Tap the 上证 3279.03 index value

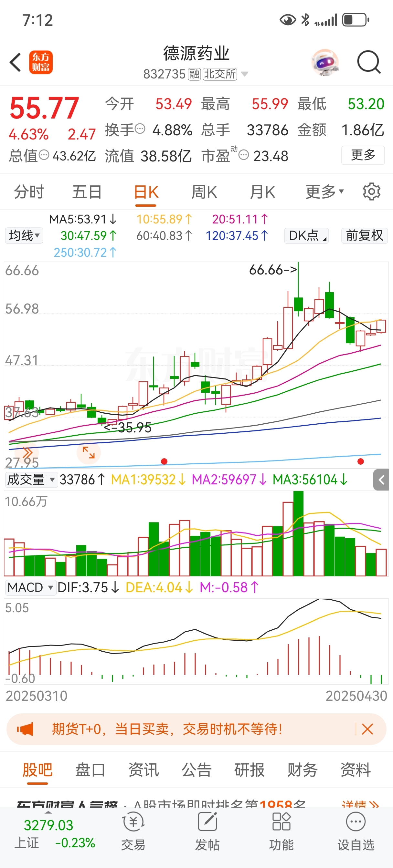(x=48, y=825)
